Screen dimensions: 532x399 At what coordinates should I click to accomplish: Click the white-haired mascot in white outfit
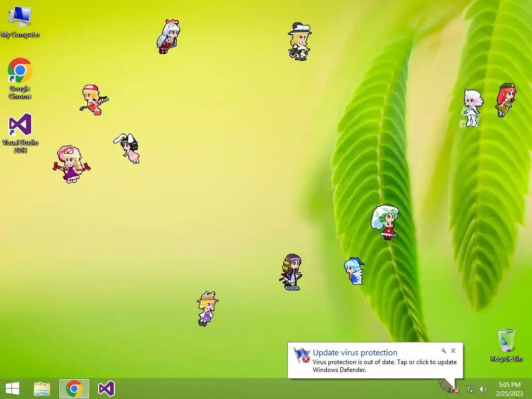(472, 108)
